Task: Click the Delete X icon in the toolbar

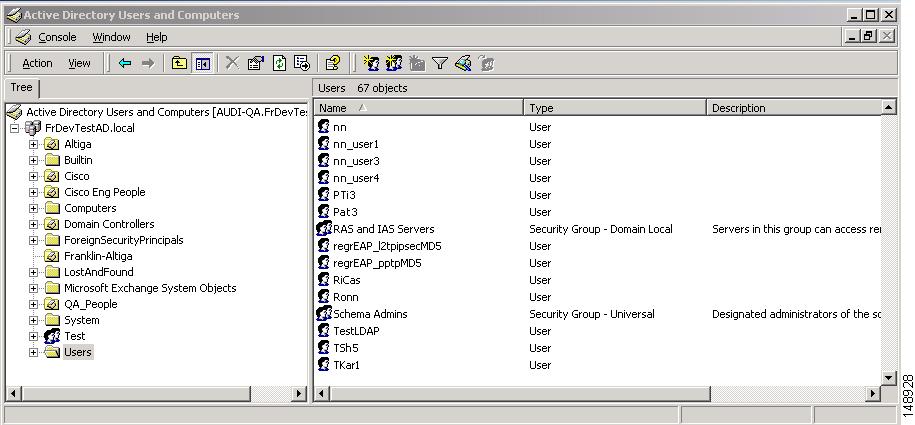Action: [x=232, y=63]
